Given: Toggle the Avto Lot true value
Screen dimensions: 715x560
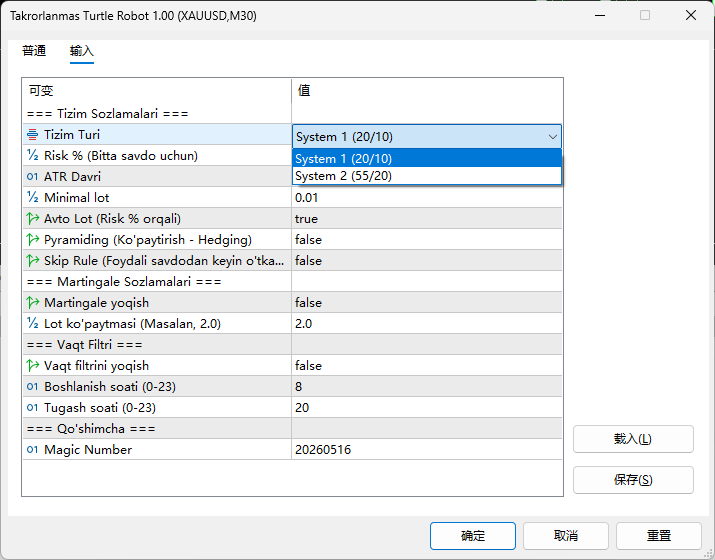Looking at the screenshot, I should pos(427,218).
